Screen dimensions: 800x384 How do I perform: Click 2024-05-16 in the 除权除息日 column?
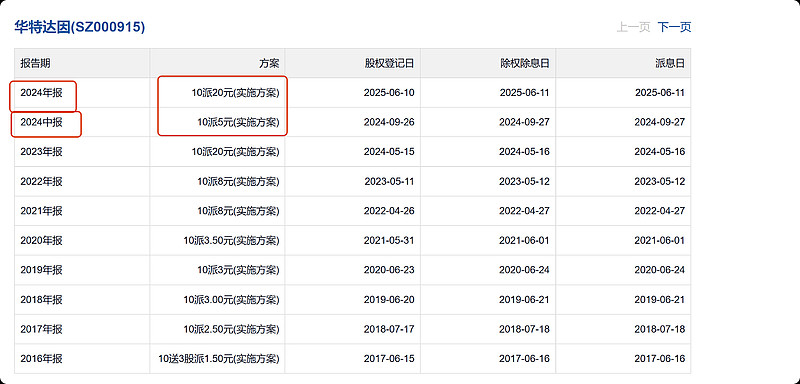click(x=524, y=151)
